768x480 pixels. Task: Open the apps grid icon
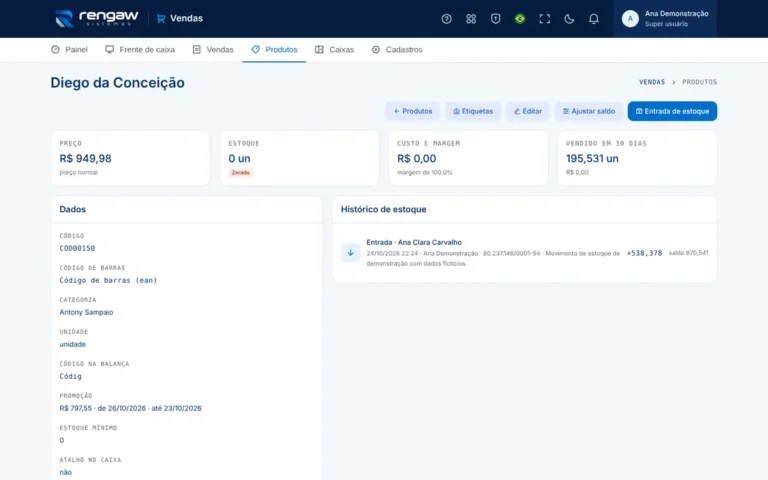[471, 19]
